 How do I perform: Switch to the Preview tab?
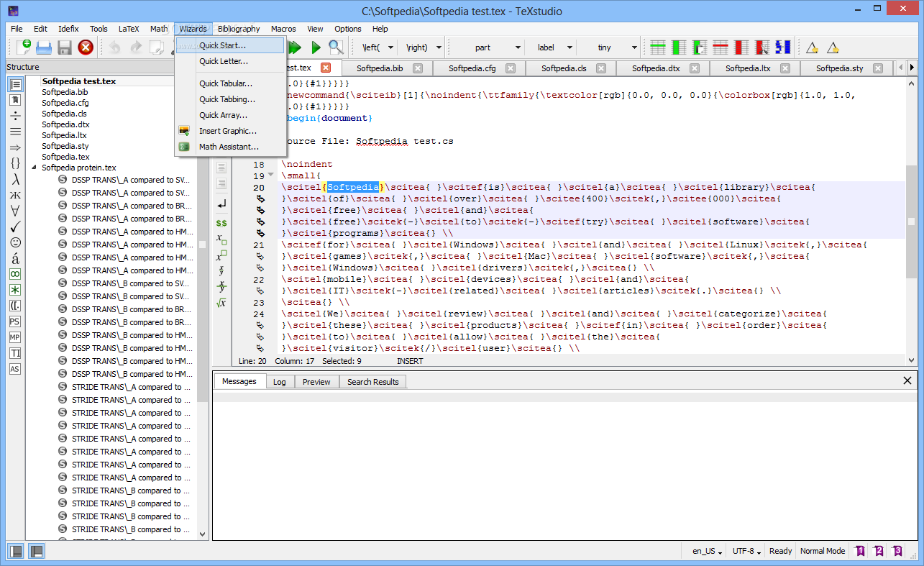tap(316, 382)
